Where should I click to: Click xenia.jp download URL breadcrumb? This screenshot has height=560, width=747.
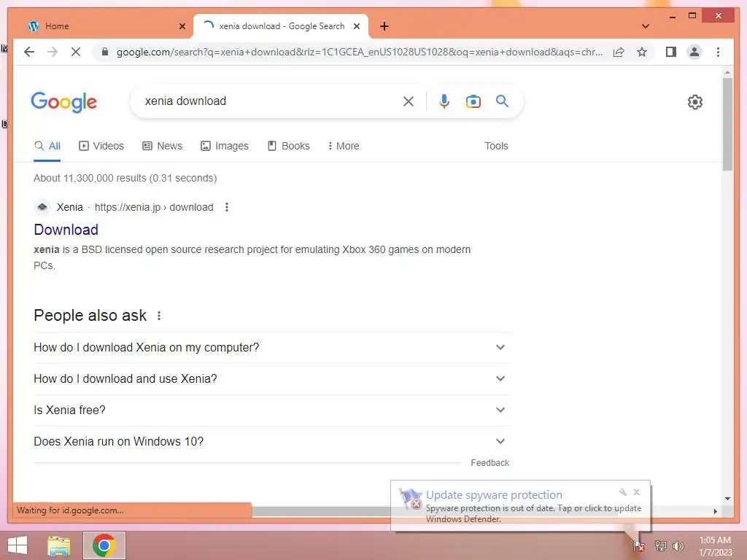coord(154,207)
